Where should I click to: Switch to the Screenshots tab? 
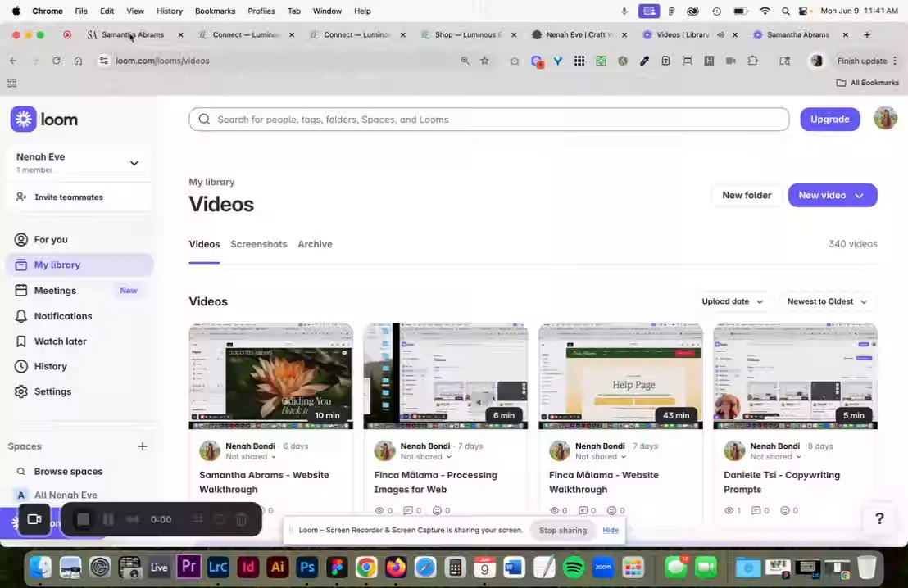tap(259, 244)
